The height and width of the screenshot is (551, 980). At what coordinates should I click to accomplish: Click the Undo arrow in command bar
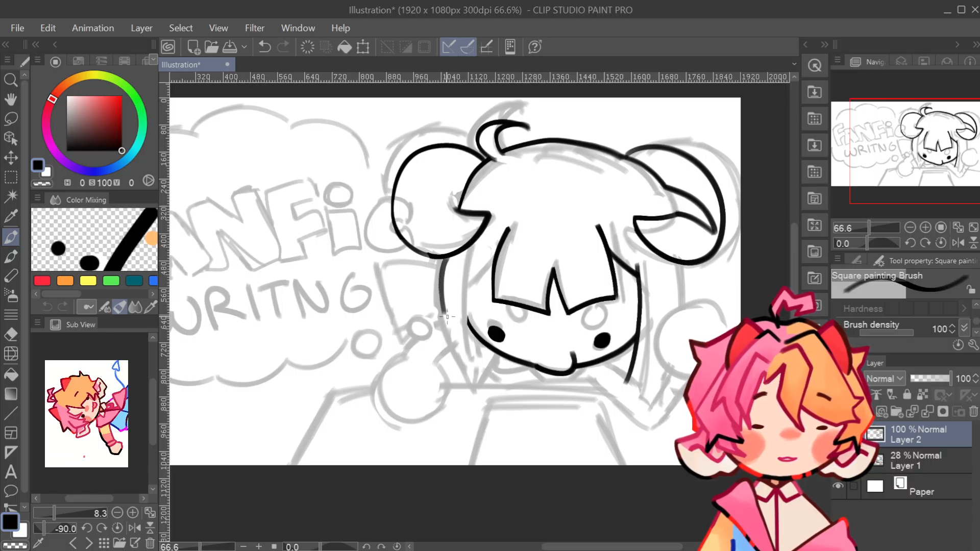pyautogui.click(x=264, y=47)
